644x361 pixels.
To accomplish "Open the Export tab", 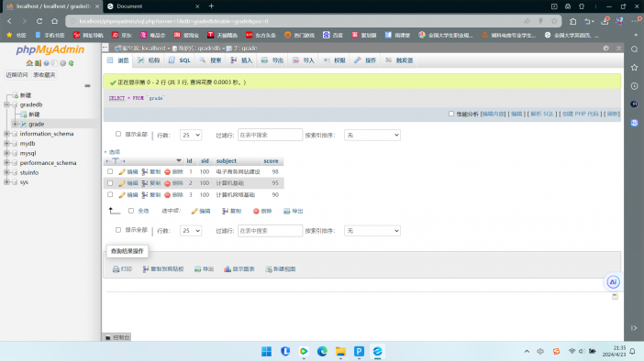I will click(272, 60).
